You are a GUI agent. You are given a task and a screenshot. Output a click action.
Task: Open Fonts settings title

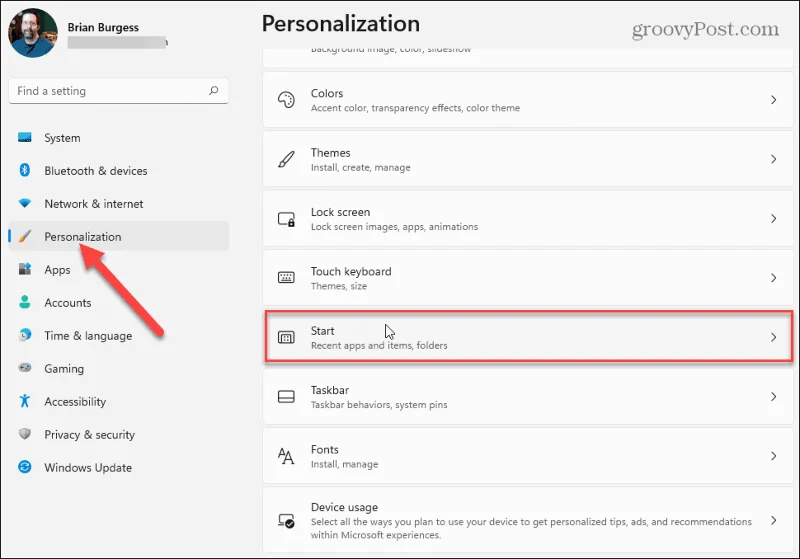coord(324,449)
